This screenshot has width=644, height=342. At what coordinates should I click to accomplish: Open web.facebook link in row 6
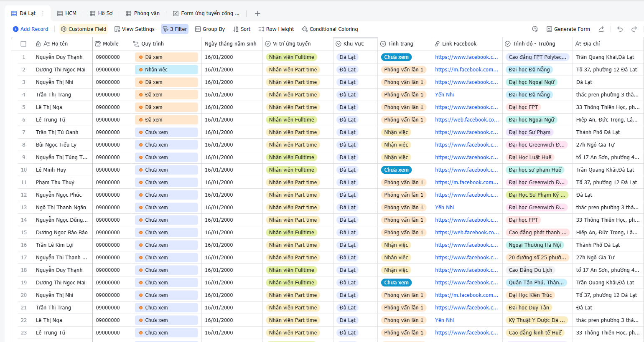pyautogui.click(x=467, y=120)
